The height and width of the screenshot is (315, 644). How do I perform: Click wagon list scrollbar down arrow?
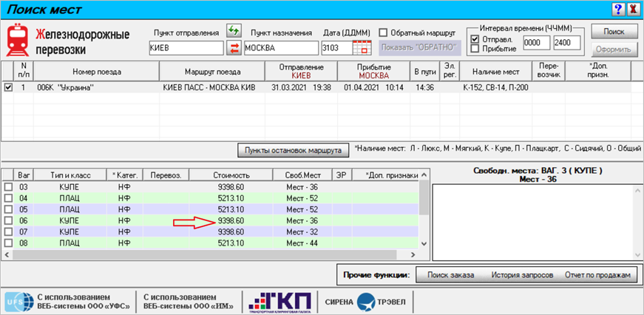(424, 244)
